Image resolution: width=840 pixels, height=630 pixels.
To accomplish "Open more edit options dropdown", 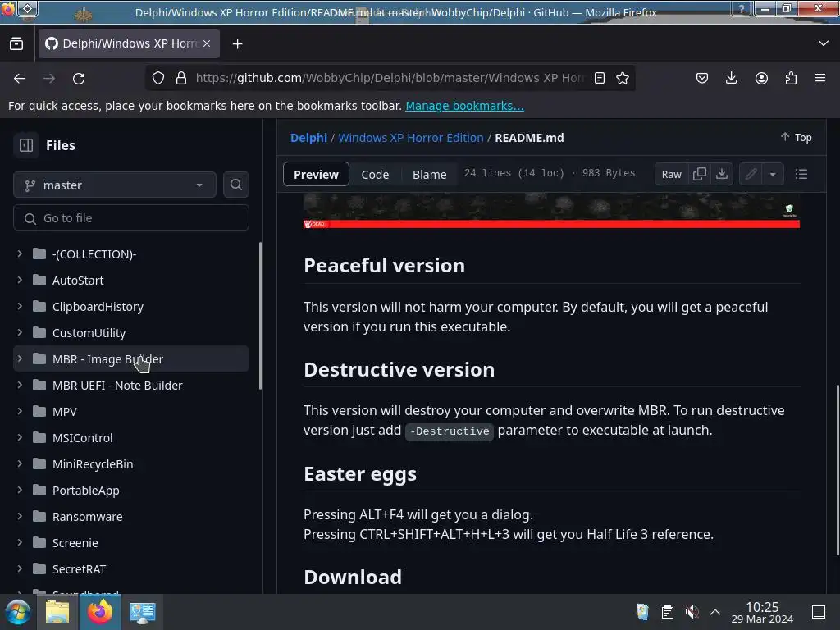I will point(773,174).
